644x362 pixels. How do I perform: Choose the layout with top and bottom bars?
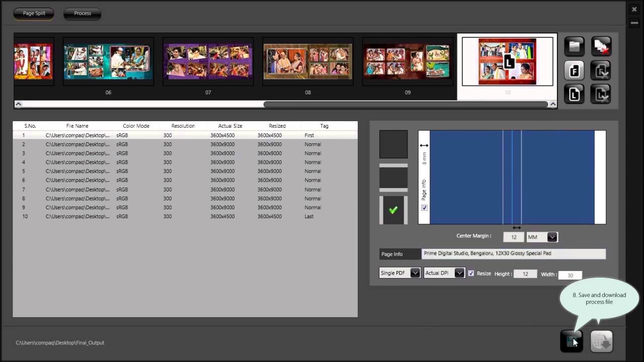coord(393,177)
